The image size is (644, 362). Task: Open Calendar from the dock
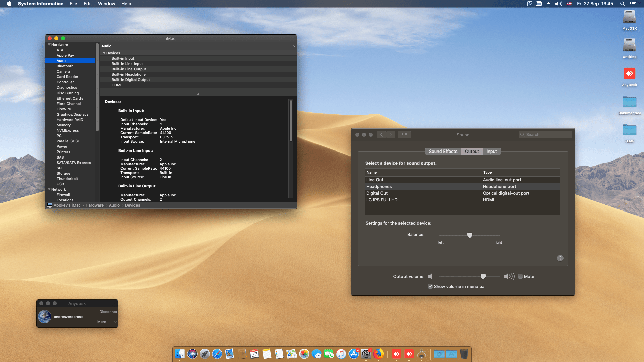254,354
